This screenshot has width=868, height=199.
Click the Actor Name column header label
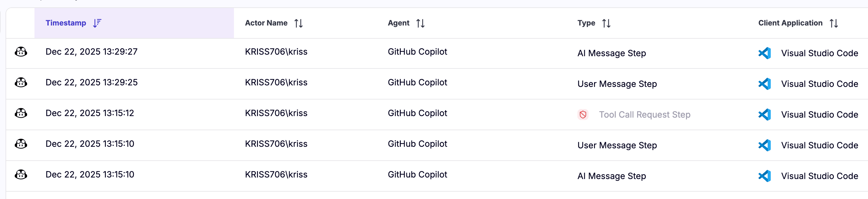tap(266, 23)
